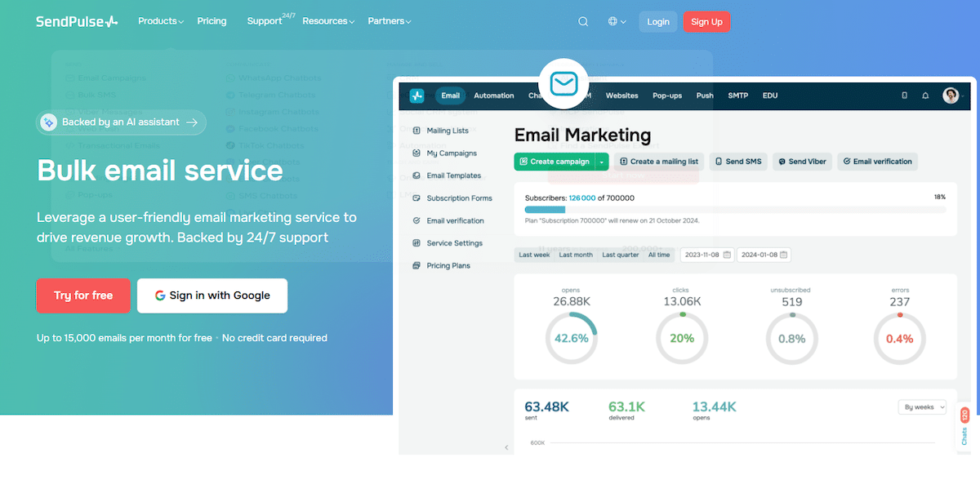Open the Support 24/7 nav item
Screen dimensions: 980x493
click(270, 20)
